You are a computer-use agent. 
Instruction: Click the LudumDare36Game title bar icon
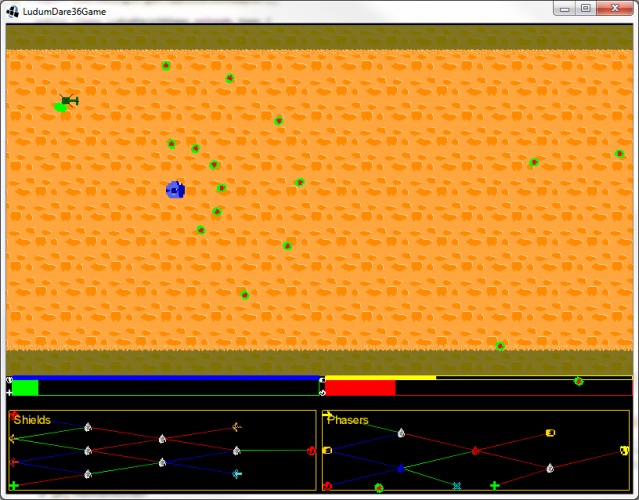click(13, 11)
